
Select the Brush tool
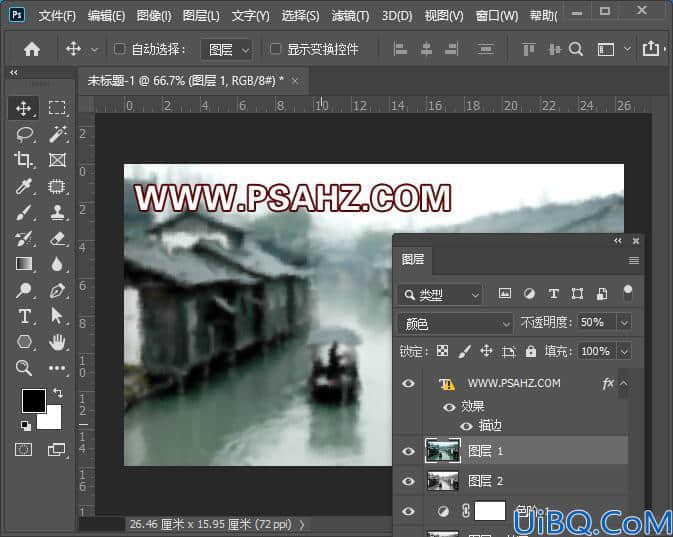(24, 212)
